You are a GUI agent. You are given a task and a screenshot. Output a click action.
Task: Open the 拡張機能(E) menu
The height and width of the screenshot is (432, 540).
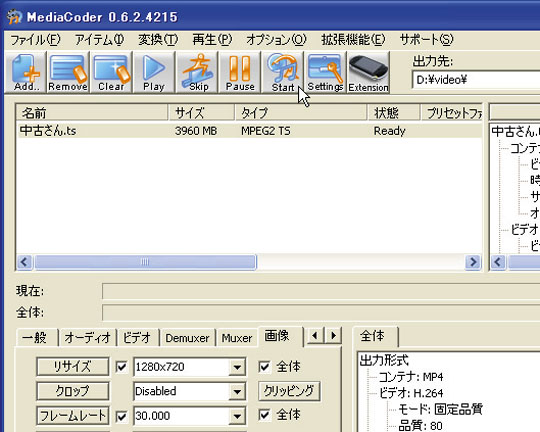(353, 40)
